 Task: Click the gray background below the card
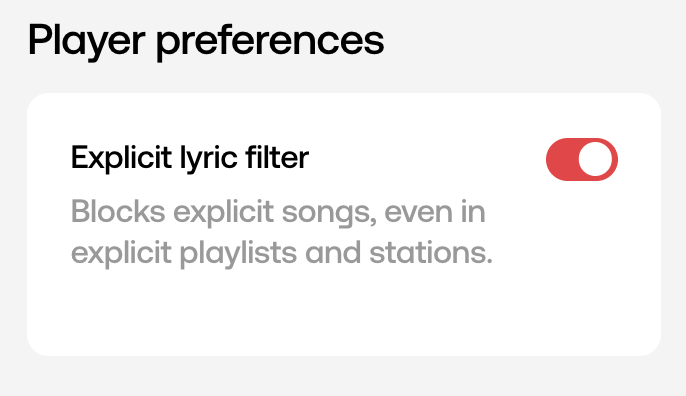pos(343,376)
